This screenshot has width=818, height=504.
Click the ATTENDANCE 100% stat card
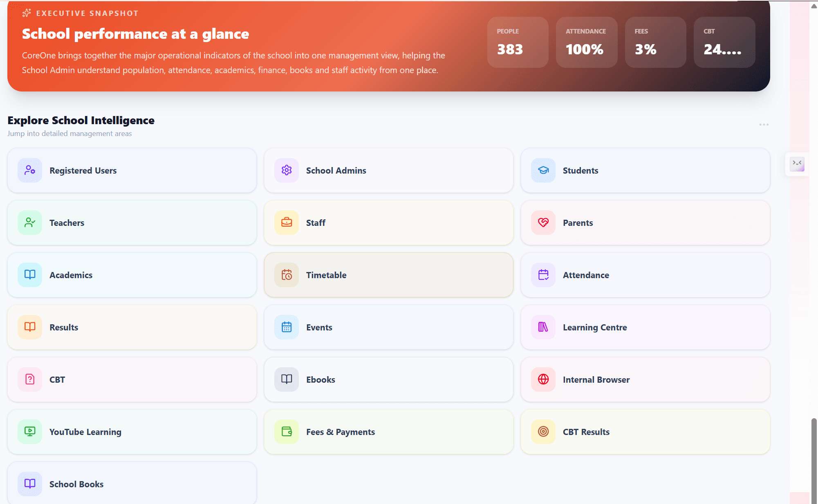587,42
